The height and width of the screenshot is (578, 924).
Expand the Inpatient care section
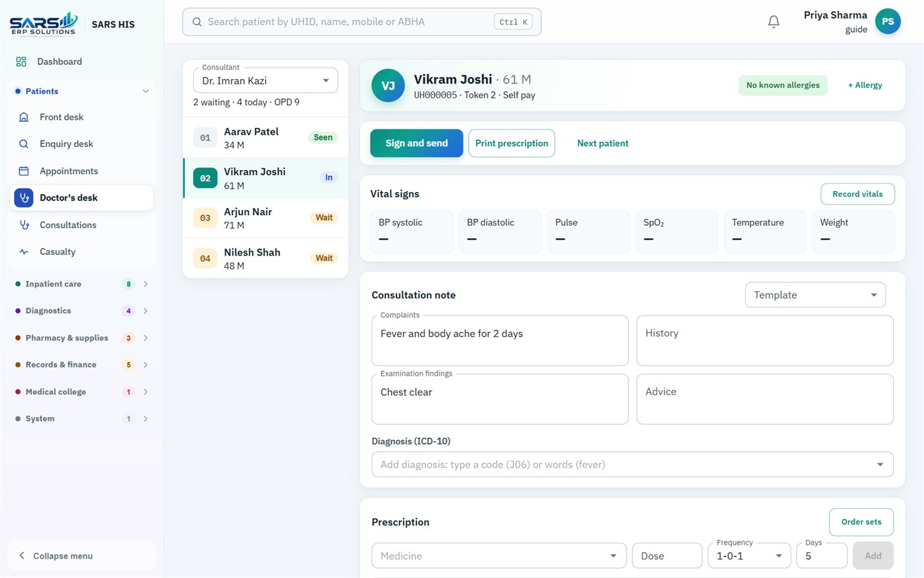81,284
